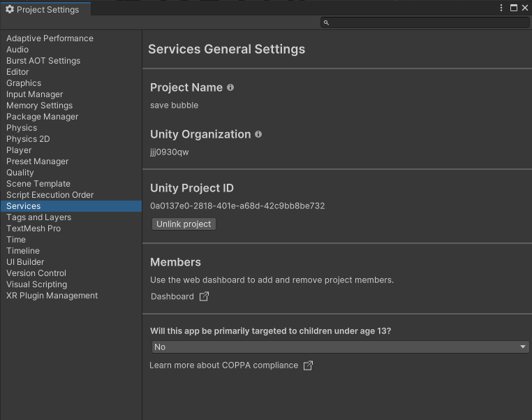Click the Unlink project button
Viewport: 532px width, 420px height.
184,224
